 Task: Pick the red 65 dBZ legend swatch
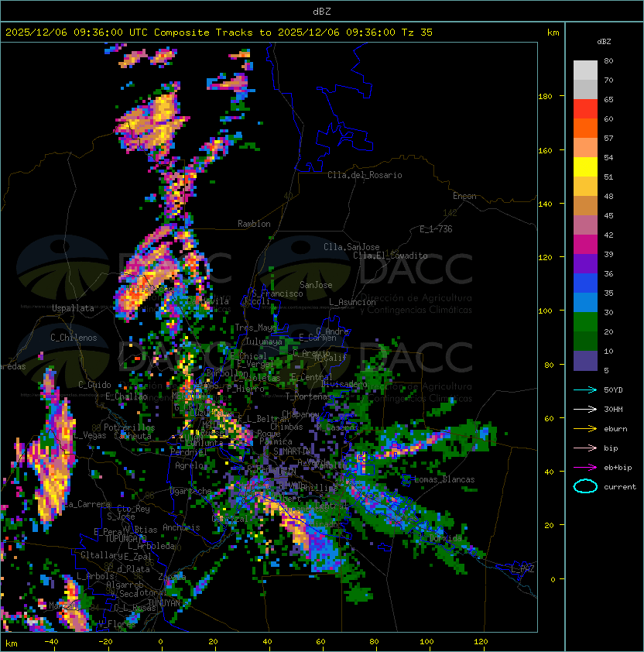[x=585, y=109]
